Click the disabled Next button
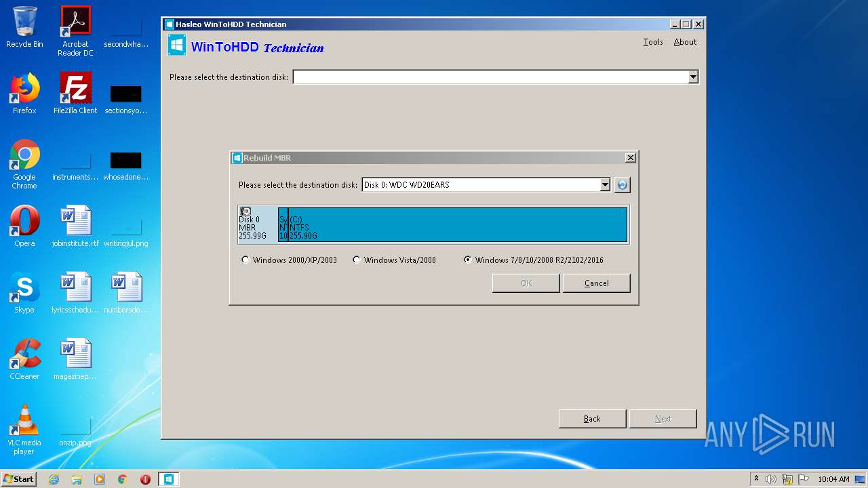 click(x=663, y=419)
